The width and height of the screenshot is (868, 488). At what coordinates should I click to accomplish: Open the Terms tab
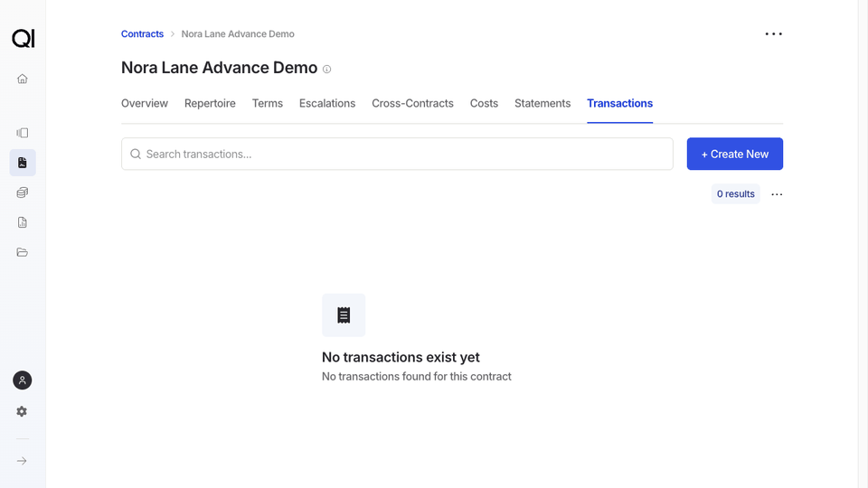[268, 103]
